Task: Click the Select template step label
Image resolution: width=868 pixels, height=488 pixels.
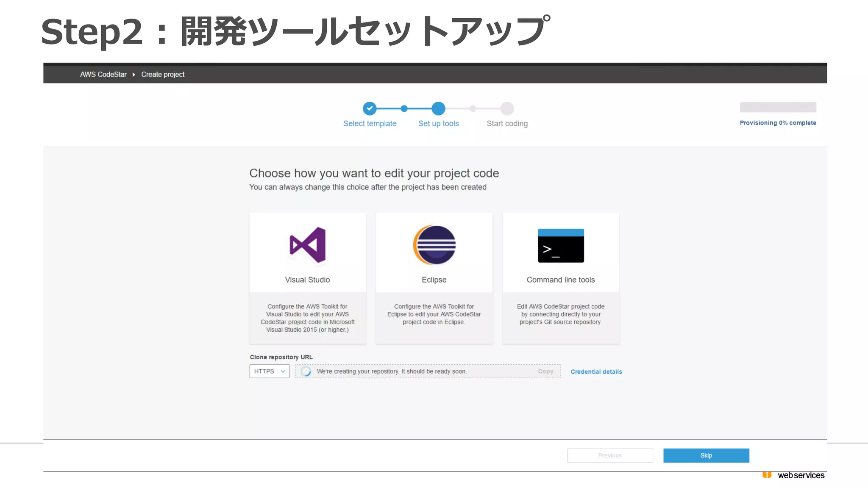Action: [370, 123]
